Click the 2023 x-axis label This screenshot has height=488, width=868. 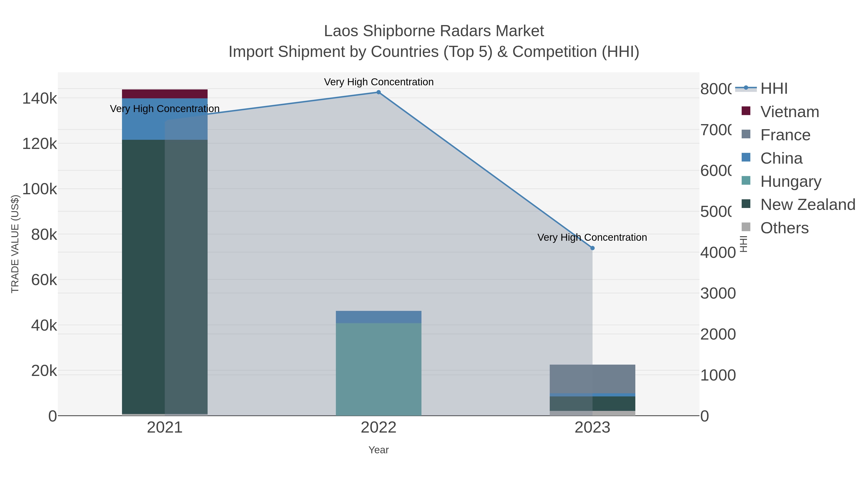coord(592,428)
